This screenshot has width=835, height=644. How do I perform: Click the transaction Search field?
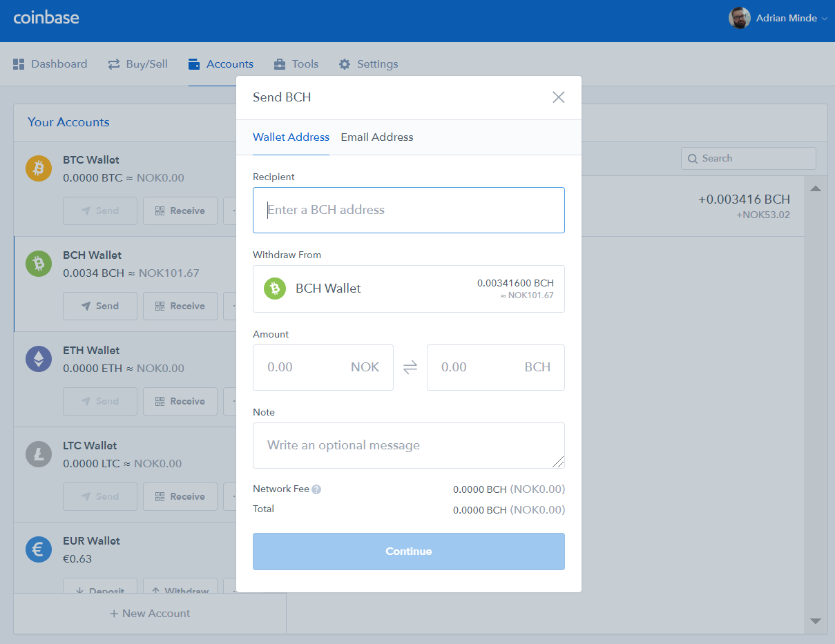click(749, 158)
